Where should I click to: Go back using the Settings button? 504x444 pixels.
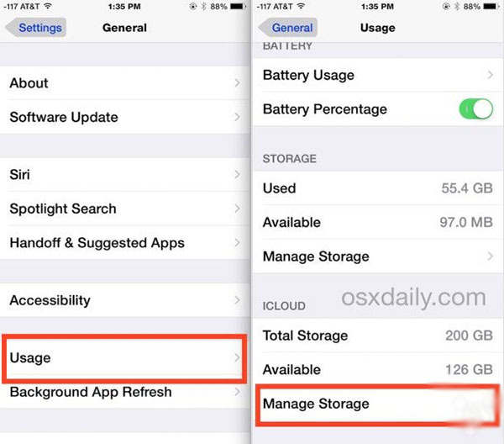pos(36,28)
